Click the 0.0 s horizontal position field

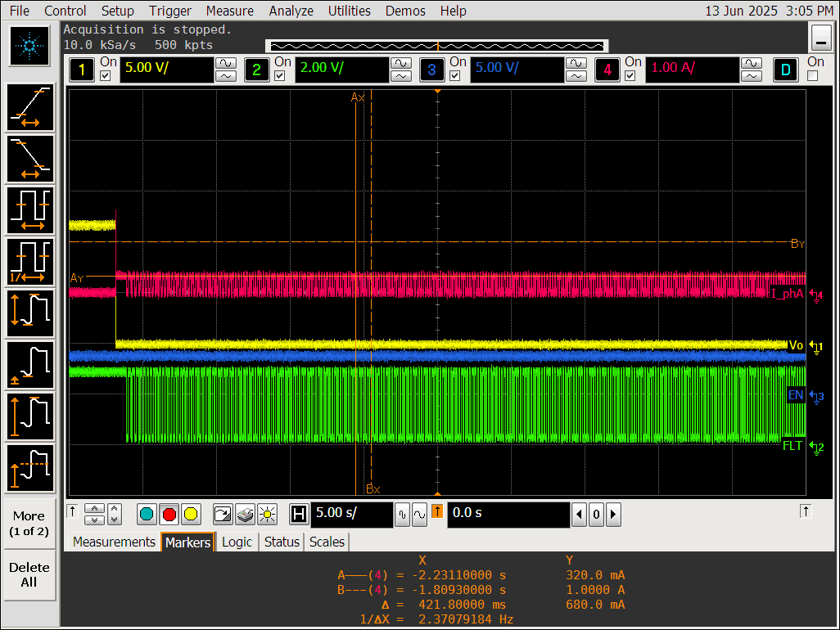click(508, 515)
